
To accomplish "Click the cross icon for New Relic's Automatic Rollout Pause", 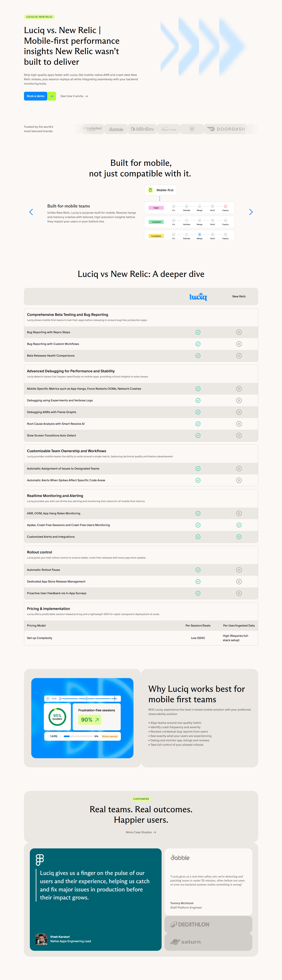I will pos(239,570).
